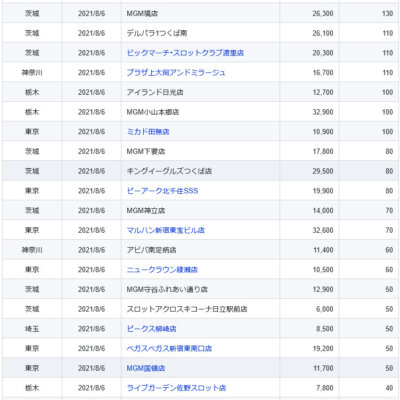The width and height of the screenshot is (400, 400).
Task: Click the value 11,700 cell
Action: [x=309, y=368]
